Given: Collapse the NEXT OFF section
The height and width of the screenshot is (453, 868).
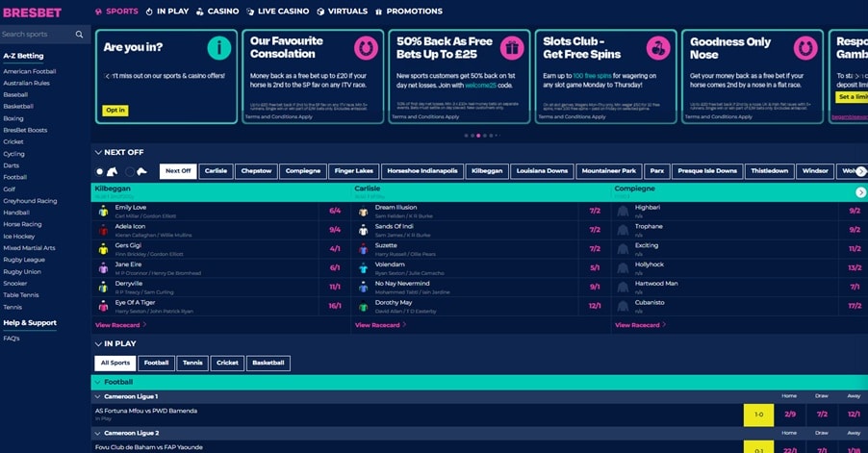Looking at the screenshot, I should 98,152.
